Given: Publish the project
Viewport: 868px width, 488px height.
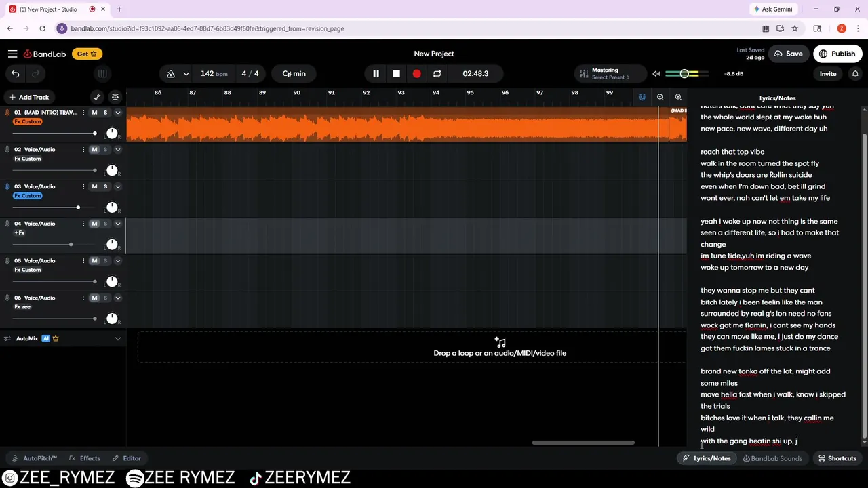Looking at the screenshot, I should [837, 54].
